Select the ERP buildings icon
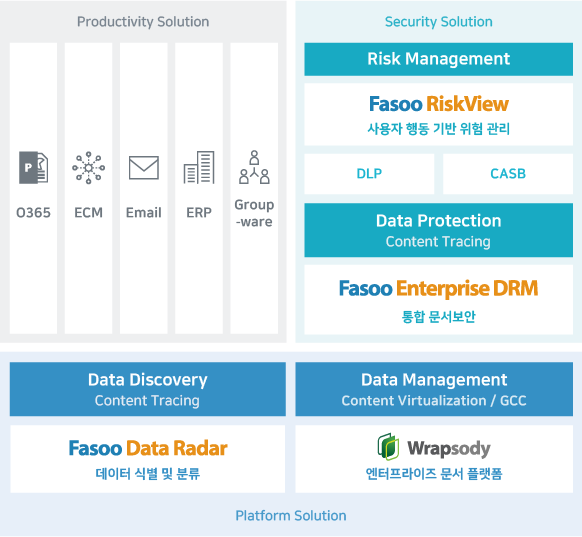 199,167
